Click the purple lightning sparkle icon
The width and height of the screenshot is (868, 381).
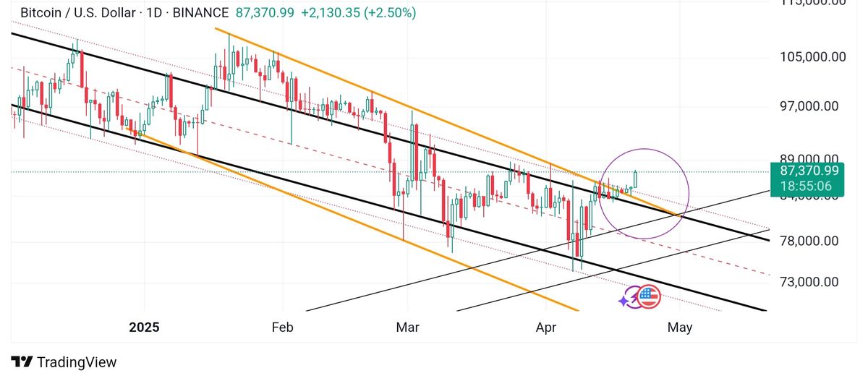point(624,299)
